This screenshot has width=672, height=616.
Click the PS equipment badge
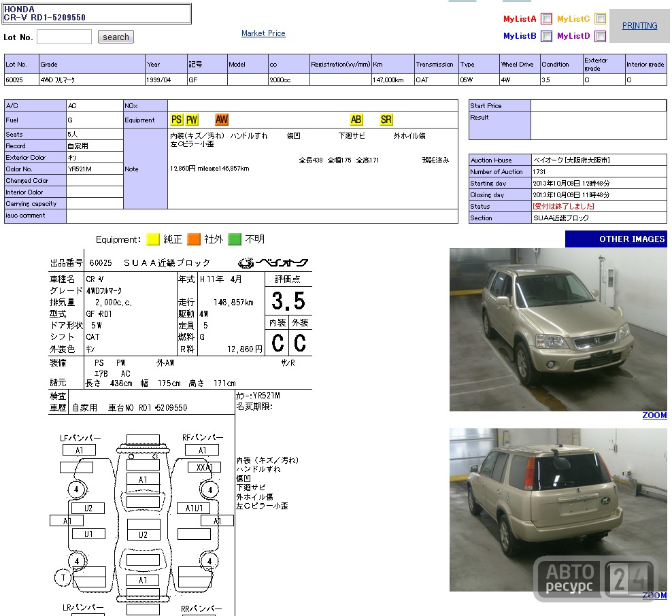coord(177,120)
